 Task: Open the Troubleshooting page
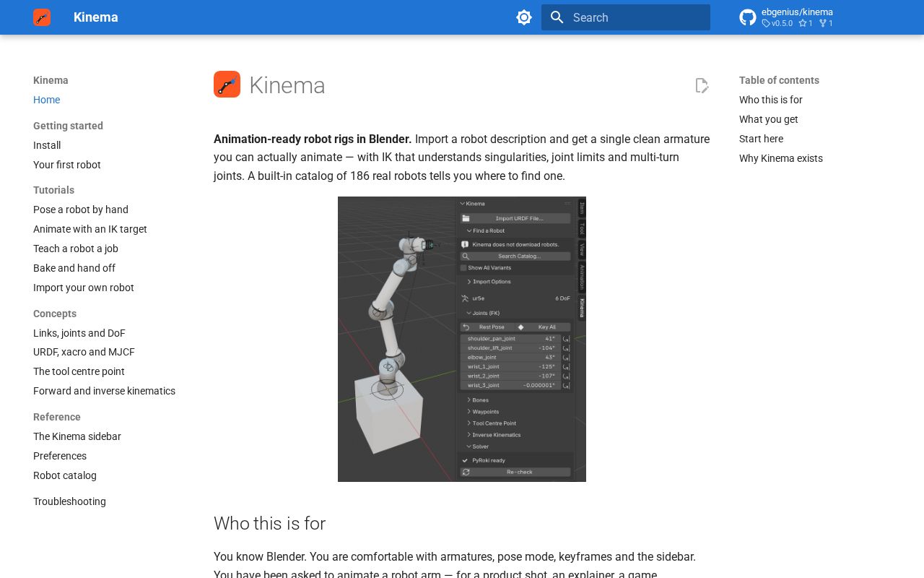[x=69, y=501]
